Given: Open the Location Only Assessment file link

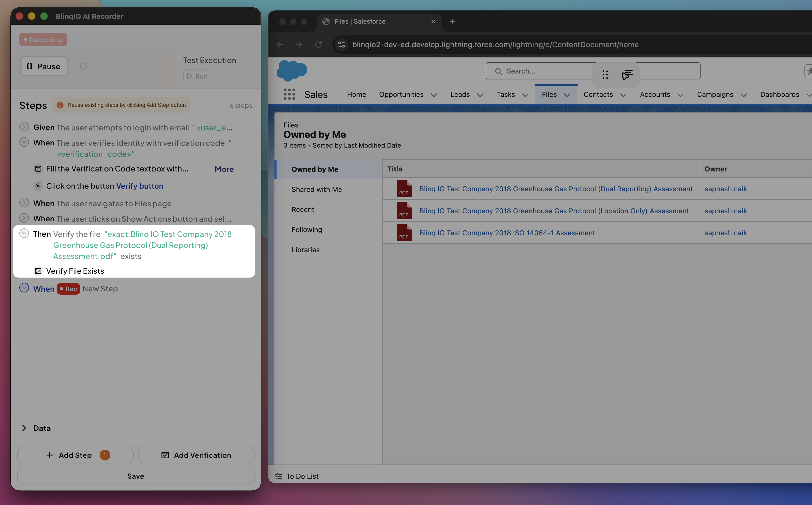Looking at the screenshot, I should 554,211.
